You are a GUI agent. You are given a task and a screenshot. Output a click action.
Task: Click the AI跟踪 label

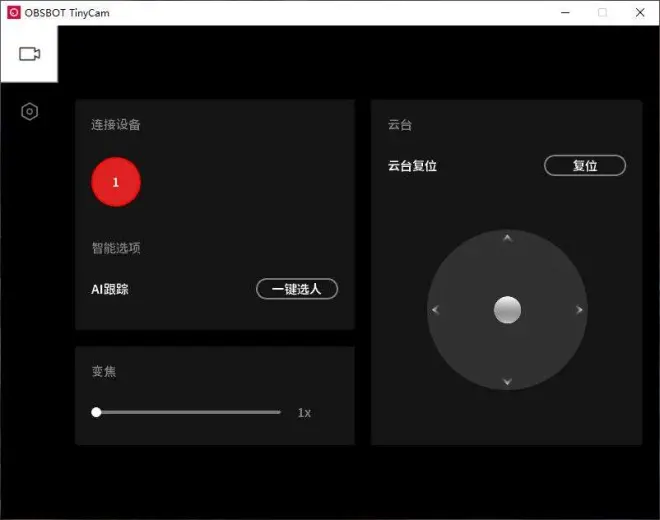(110, 289)
